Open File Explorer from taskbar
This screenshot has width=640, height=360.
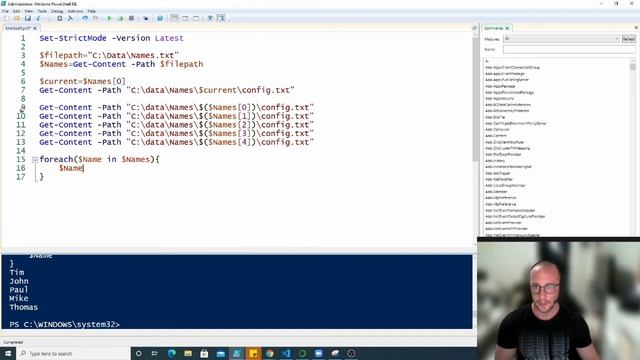[188, 353]
